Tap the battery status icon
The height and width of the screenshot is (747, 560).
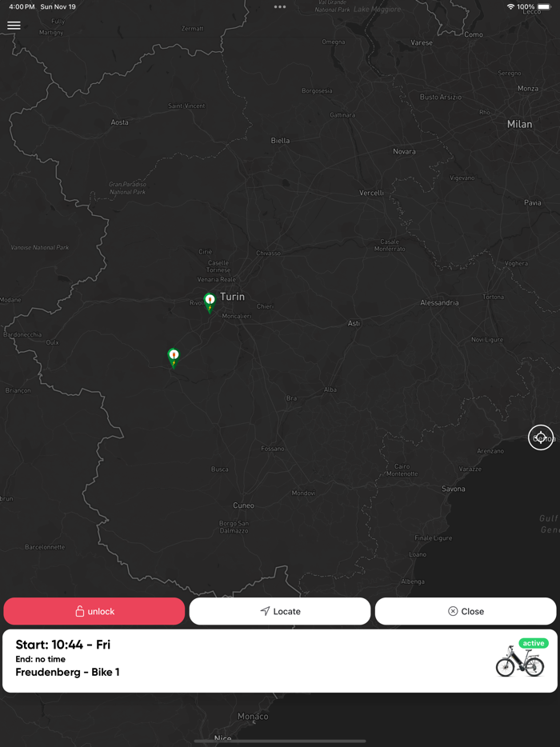point(544,6)
